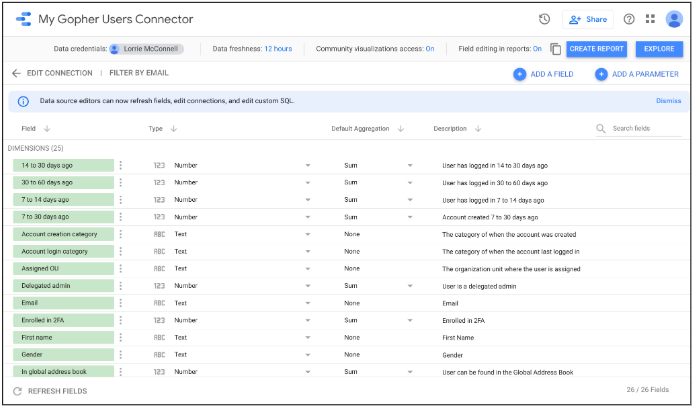Click the Share button
Screen dimensions: 693x407
click(588, 19)
